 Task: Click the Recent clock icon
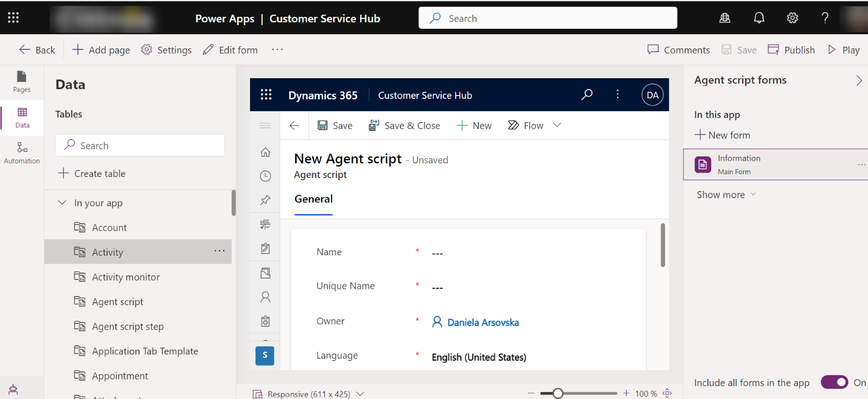click(x=265, y=176)
